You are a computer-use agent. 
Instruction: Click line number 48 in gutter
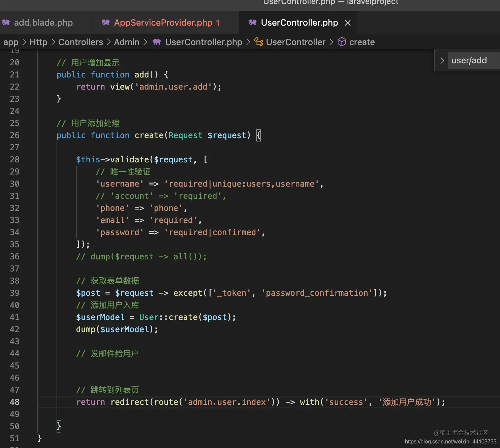pyautogui.click(x=14, y=402)
